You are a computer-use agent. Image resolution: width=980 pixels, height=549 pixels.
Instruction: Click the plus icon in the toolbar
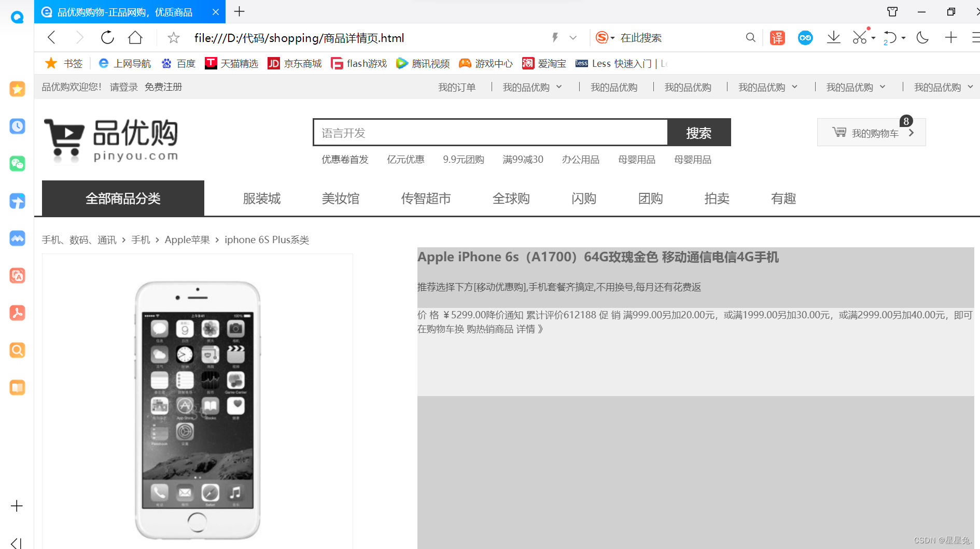point(951,37)
